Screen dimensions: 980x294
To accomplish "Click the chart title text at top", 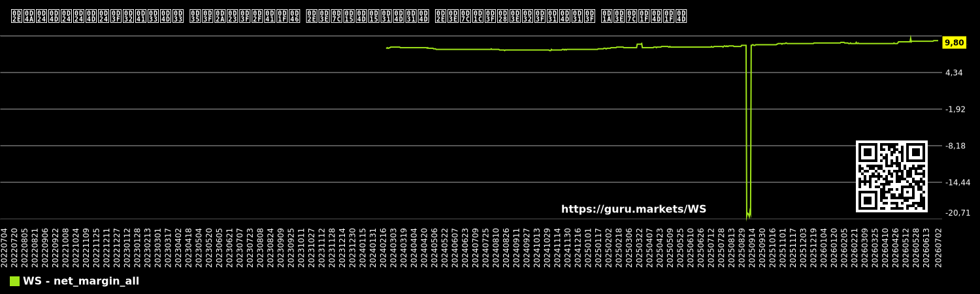I will pos(349,16).
